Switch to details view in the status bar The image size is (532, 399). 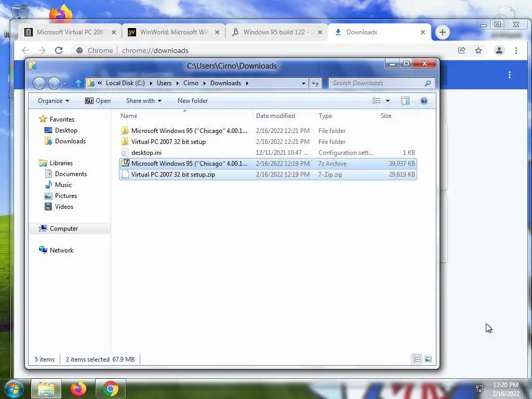[x=417, y=359]
